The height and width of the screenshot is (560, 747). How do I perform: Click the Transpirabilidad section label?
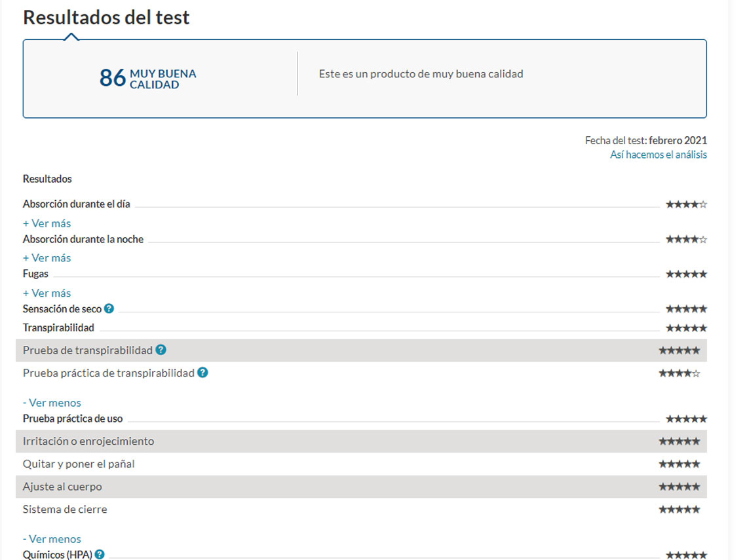pos(58,327)
